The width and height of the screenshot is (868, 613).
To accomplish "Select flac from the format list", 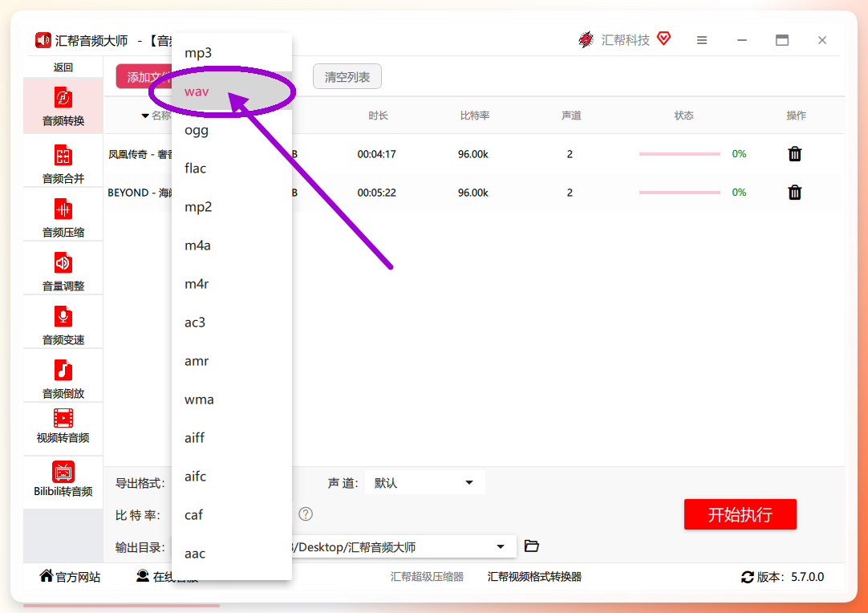I will [232, 168].
